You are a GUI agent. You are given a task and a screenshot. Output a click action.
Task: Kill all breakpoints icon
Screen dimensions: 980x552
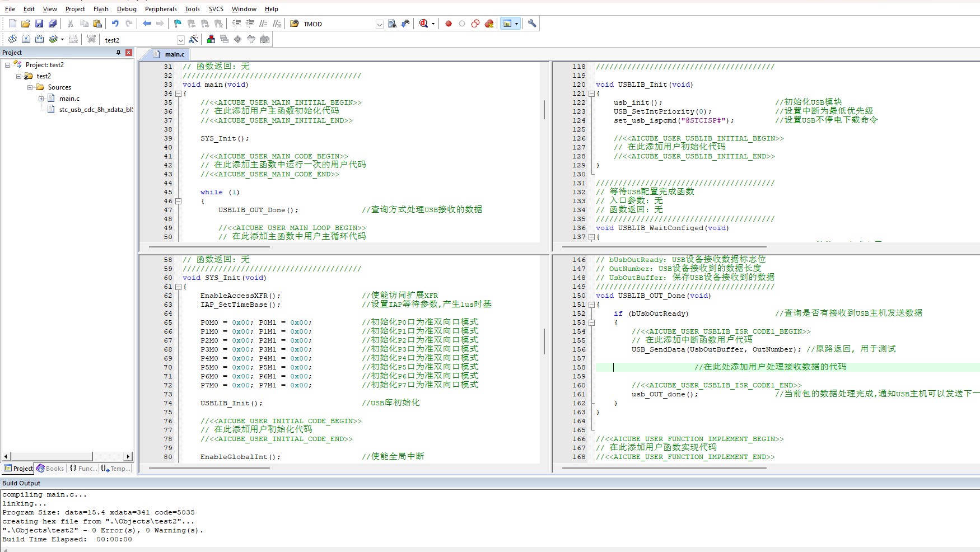(x=489, y=24)
